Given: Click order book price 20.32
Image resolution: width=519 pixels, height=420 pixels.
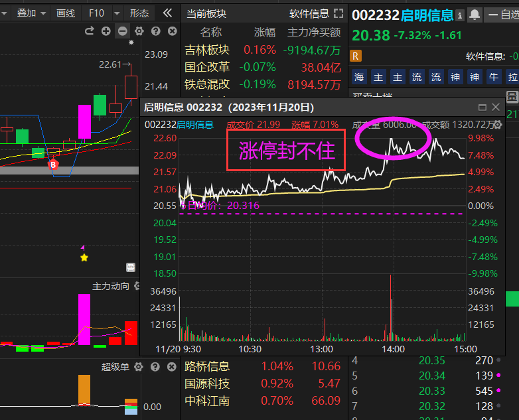Looking at the screenshot, I should coord(432,406).
